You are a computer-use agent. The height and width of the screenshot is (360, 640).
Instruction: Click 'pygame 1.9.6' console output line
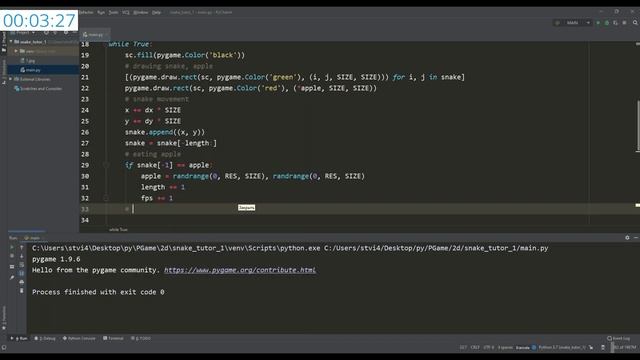coord(56,259)
